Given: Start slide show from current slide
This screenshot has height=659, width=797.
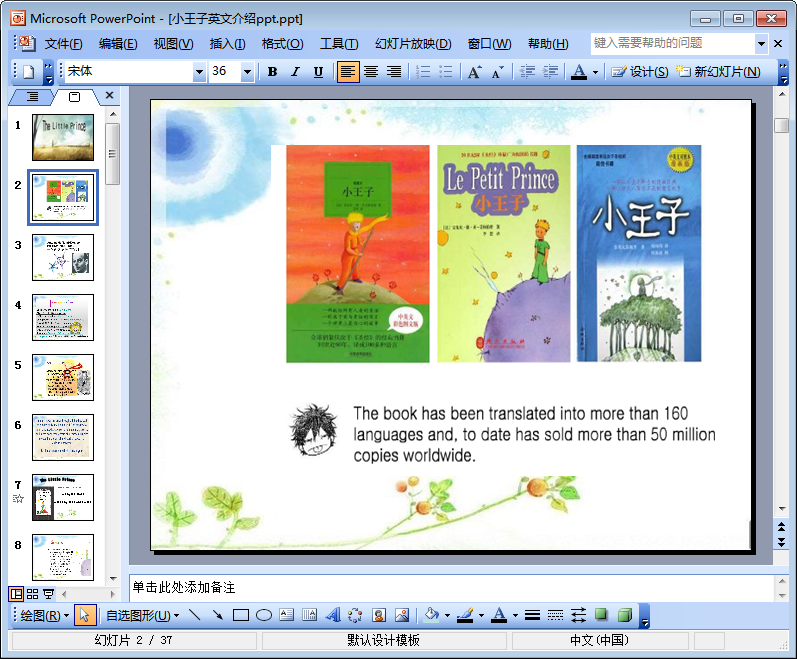Looking at the screenshot, I should [x=48, y=593].
